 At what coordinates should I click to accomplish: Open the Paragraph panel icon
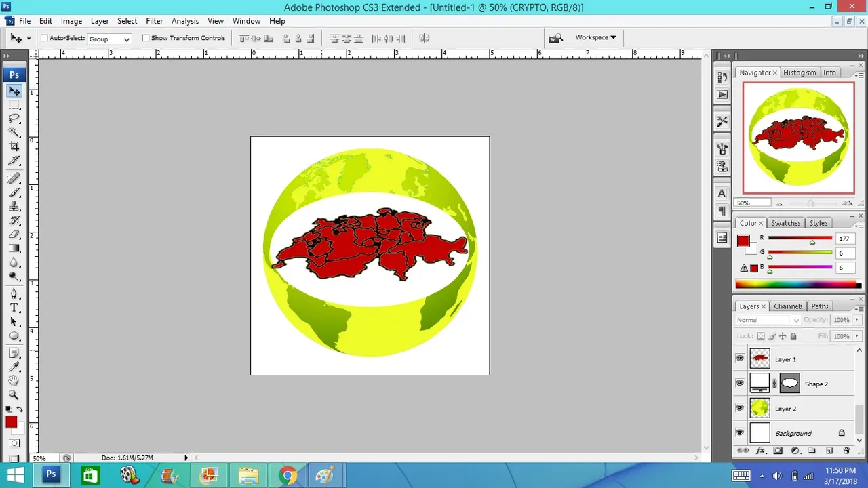(722, 211)
